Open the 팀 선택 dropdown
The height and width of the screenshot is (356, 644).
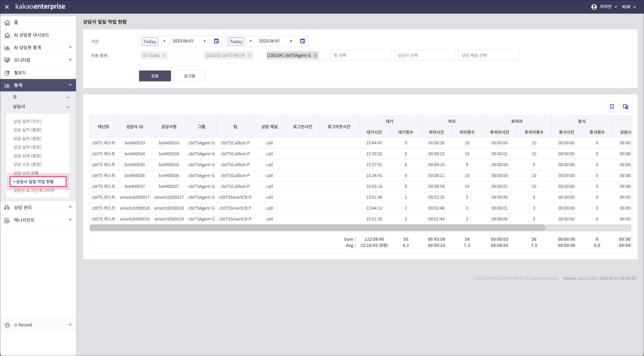pos(360,55)
